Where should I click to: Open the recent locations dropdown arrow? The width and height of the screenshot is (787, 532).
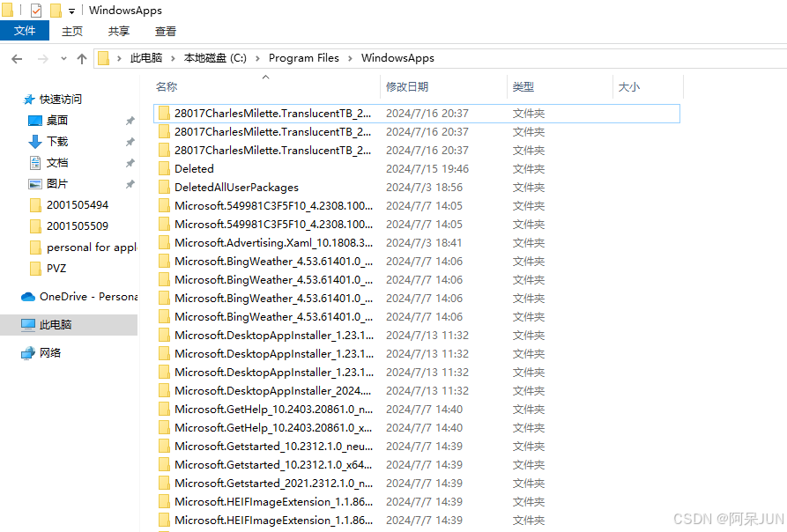(63, 59)
